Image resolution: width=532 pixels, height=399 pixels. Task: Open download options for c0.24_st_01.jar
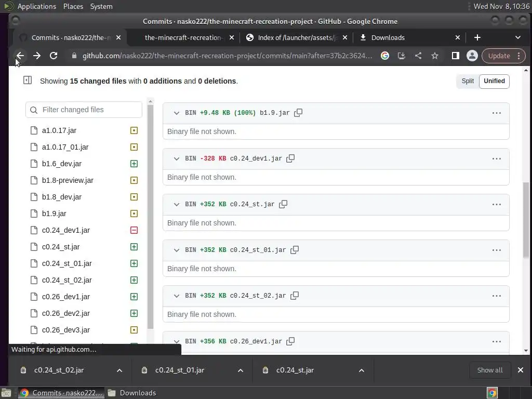pos(241,370)
